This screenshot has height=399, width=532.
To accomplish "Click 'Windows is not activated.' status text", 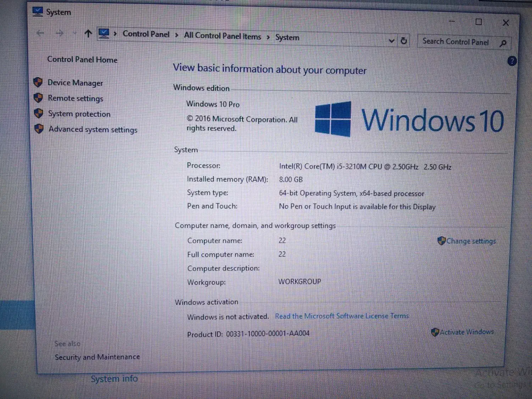I will 228,317.
